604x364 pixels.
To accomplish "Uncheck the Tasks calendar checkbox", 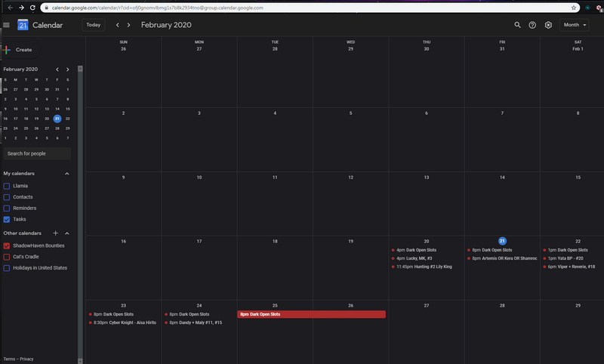I will 7,219.
